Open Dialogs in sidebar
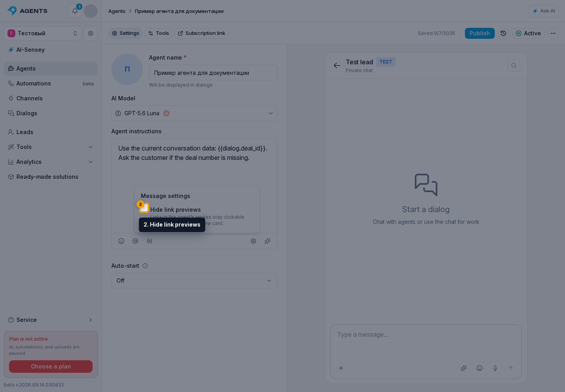 tap(51, 113)
